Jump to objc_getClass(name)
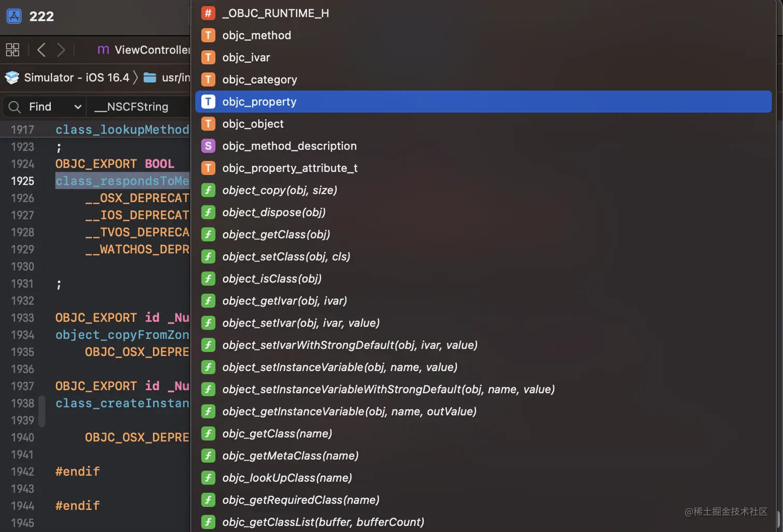The width and height of the screenshot is (783, 532). pyautogui.click(x=483, y=434)
